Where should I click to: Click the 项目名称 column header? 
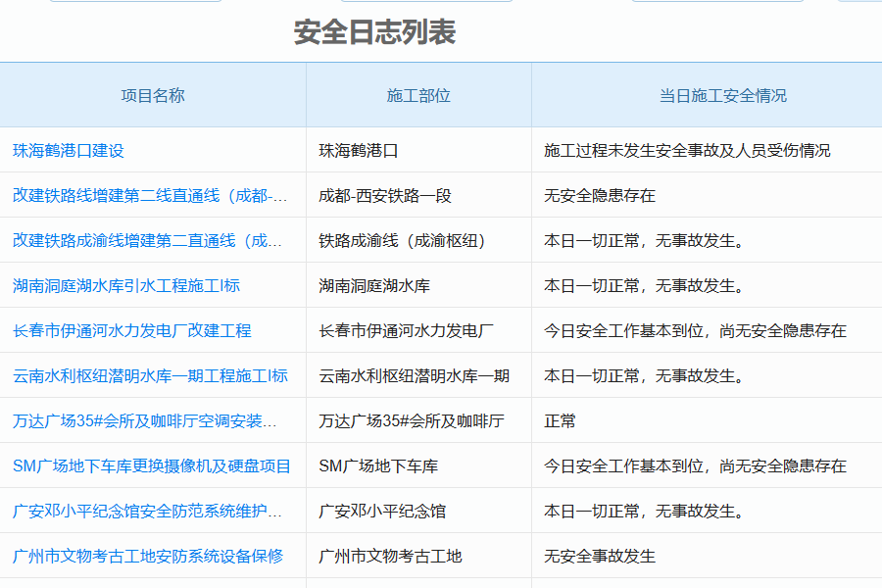pos(151,95)
